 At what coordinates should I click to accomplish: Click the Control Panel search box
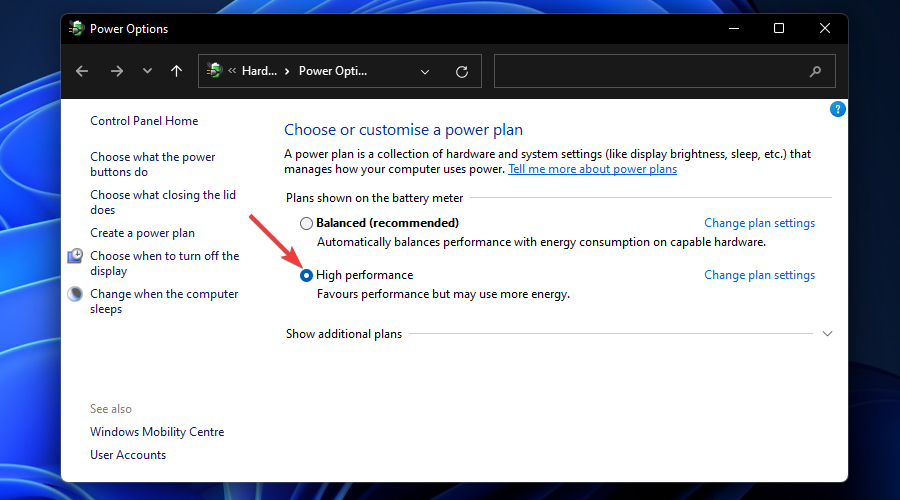665,71
